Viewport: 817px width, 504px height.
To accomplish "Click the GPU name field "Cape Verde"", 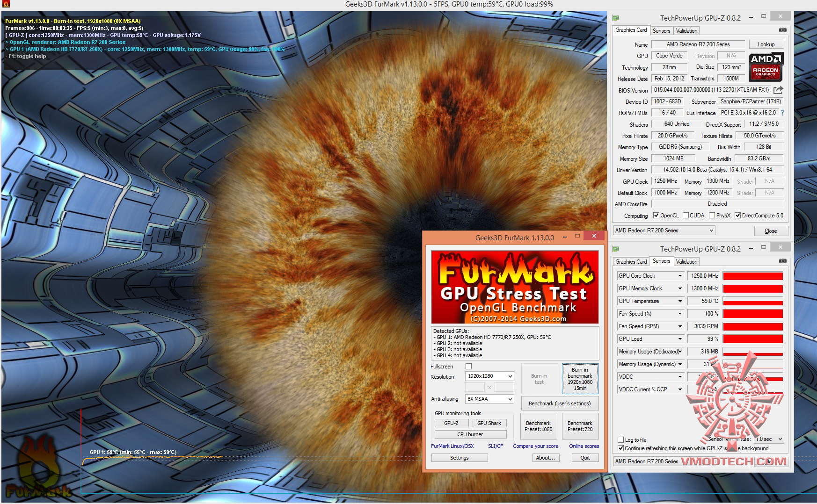I will 669,56.
